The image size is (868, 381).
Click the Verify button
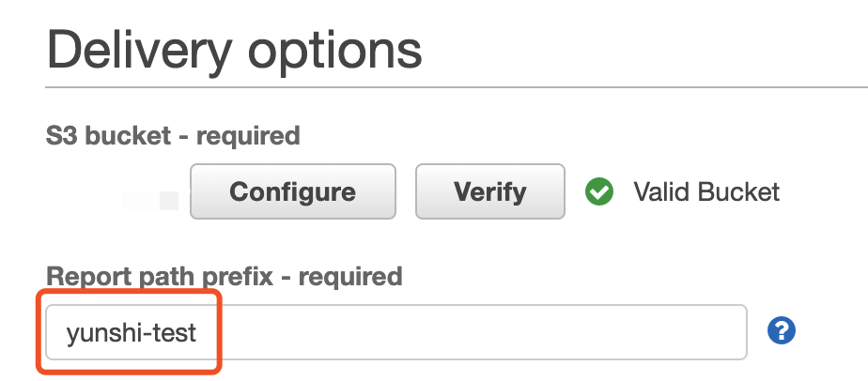[x=490, y=191]
